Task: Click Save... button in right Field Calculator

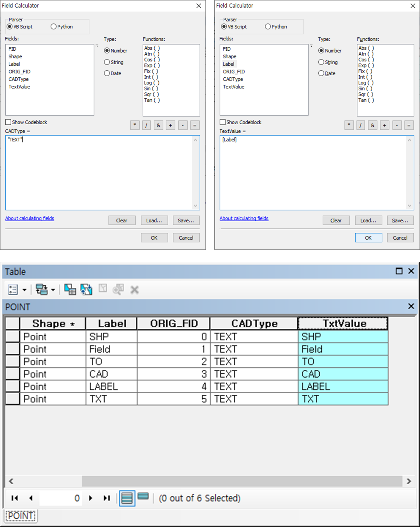Action: [x=400, y=220]
